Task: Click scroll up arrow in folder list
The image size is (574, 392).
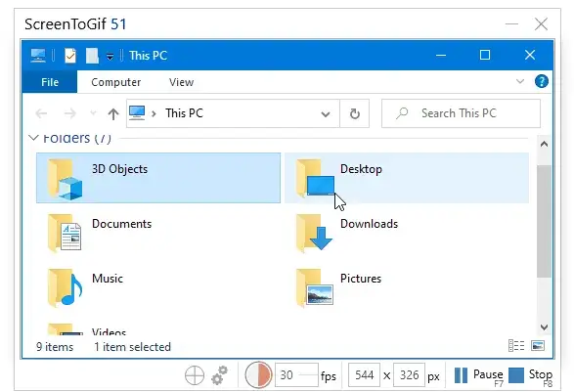Action: [x=544, y=144]
